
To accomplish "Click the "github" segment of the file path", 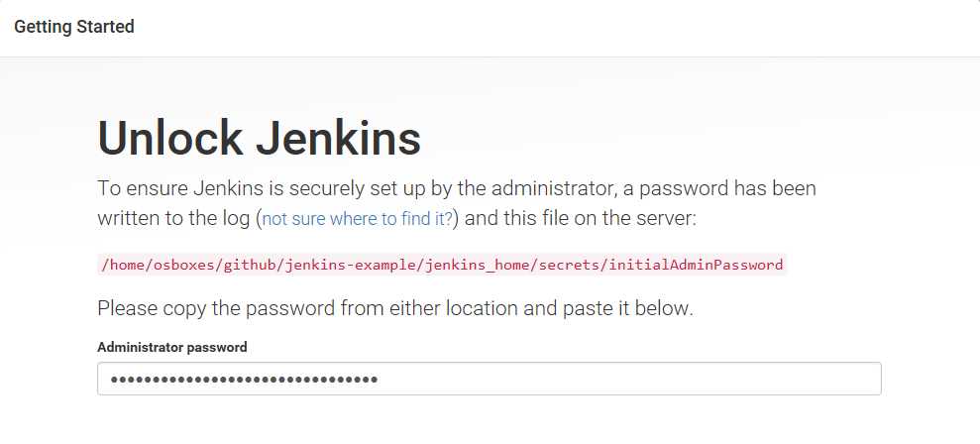I will coord(250,265).
